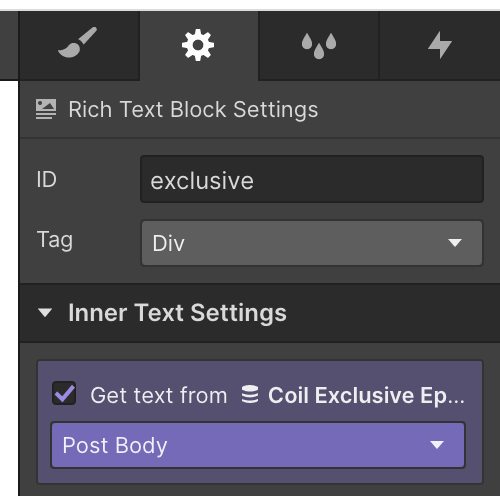Image resolution: width=500 pixels, height=496 pixels.
Task: Click the ID label
Action: [x=46, y=179]
